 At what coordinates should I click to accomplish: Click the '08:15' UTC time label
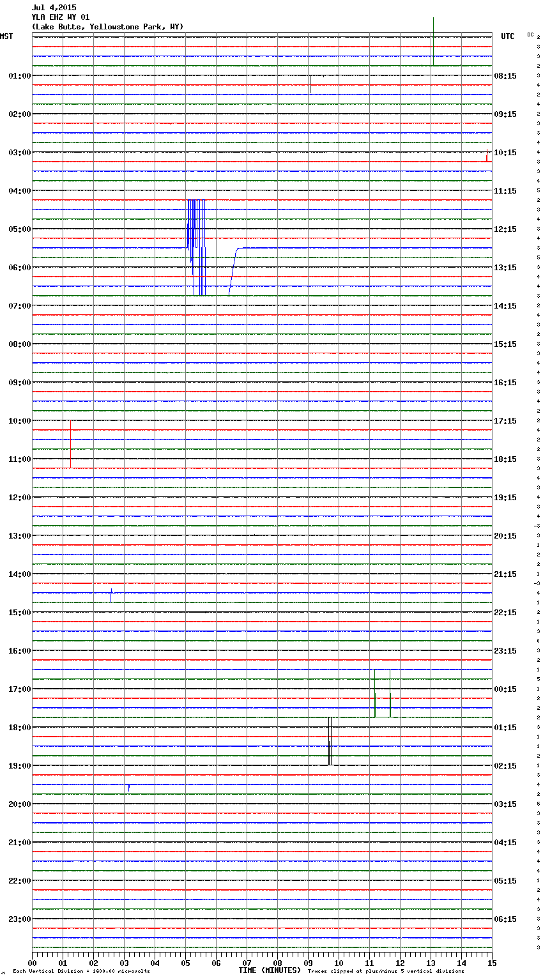click(x=505, y=76)
